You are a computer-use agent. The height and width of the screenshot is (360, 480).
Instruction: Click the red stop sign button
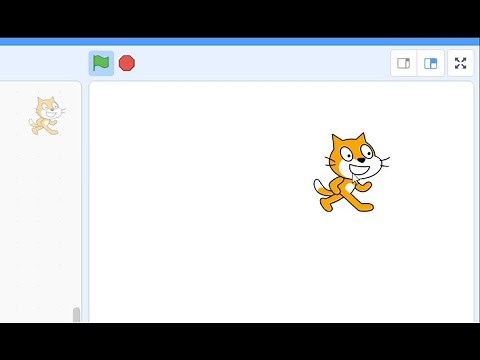[x=127, y=63]
